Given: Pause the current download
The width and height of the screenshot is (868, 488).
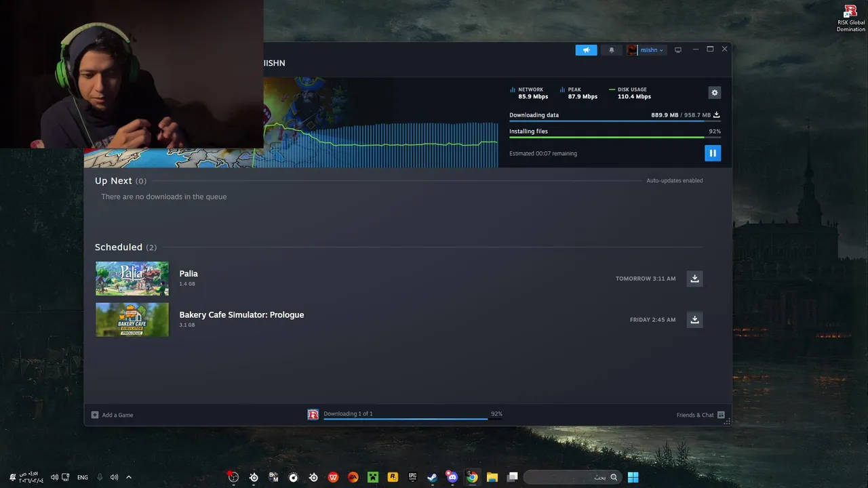Looking at the screenshot, I should point(713,153).
